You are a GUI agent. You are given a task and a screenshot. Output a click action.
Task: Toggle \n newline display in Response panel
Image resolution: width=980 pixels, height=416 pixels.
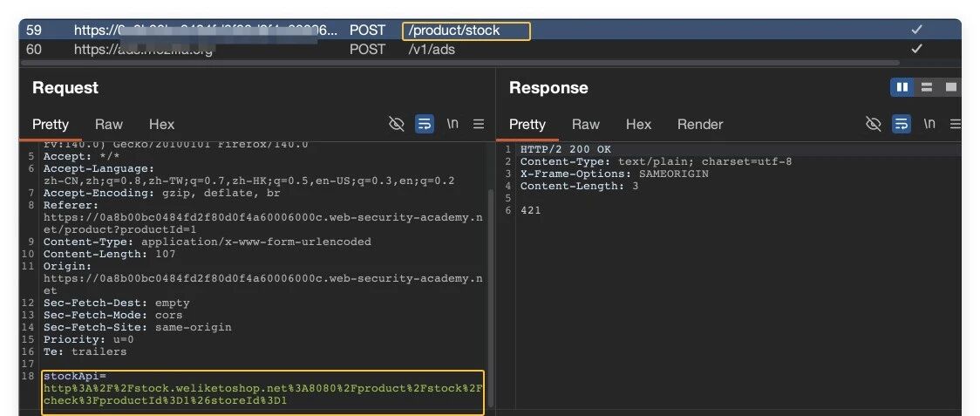click(929, 124)
